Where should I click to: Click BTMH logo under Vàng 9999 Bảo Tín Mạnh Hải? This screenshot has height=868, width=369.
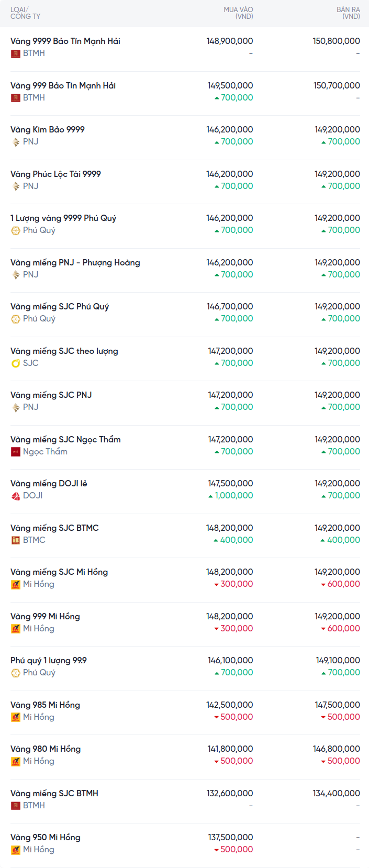[16, 53]
